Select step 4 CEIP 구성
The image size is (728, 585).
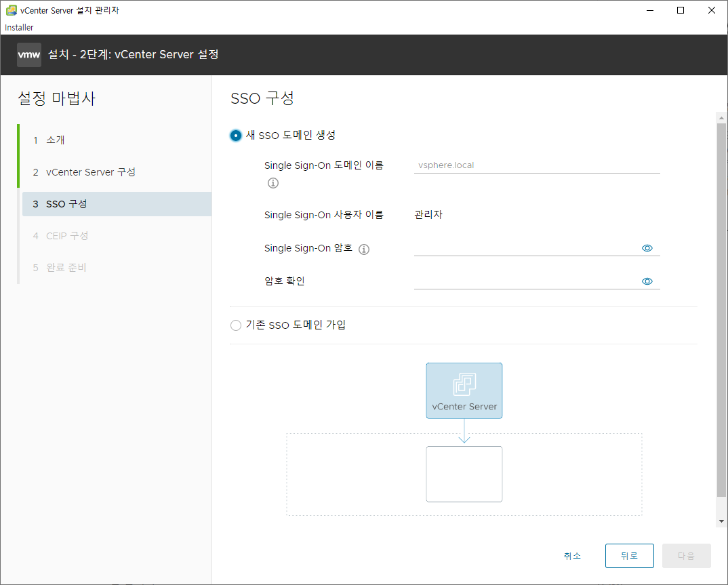(x=117, y=236)
